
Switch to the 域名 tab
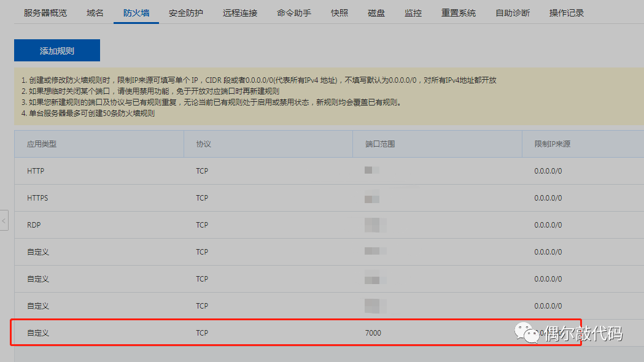pyautogui.click(x=95, y=13)
